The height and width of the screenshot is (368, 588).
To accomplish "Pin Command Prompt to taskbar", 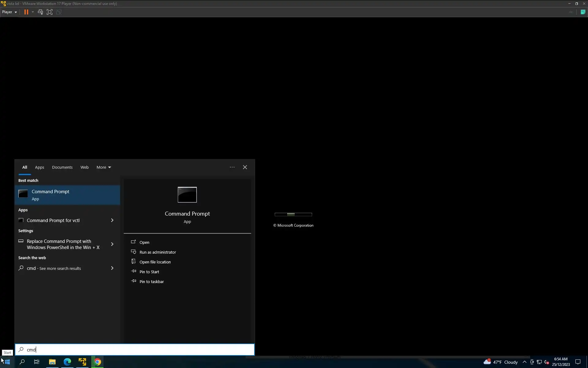I will pos(151,282).
